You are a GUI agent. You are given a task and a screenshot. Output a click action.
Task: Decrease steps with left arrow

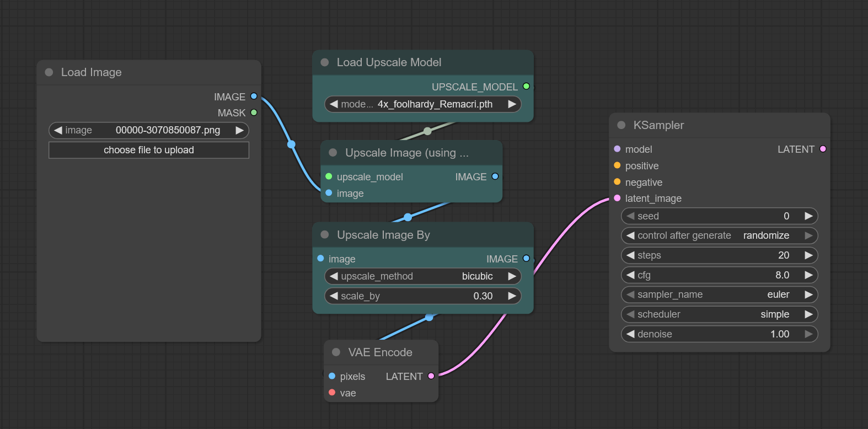coord(630,255)
